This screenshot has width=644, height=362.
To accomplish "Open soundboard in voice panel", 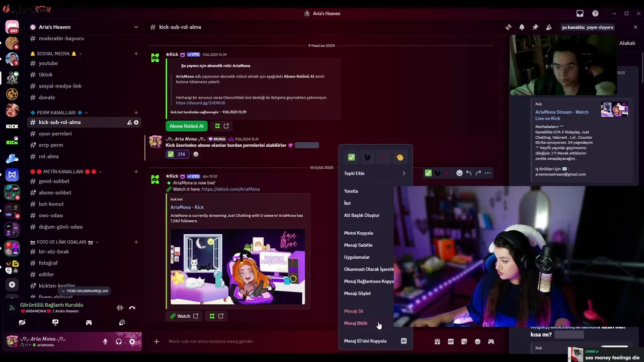I will (122, 322).
